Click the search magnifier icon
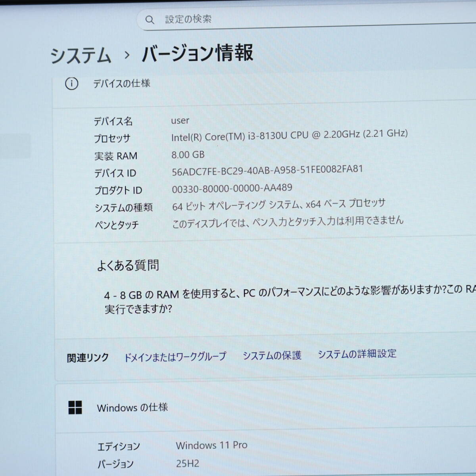The width and height of the screenshot is (476, 476). (150, 19)
